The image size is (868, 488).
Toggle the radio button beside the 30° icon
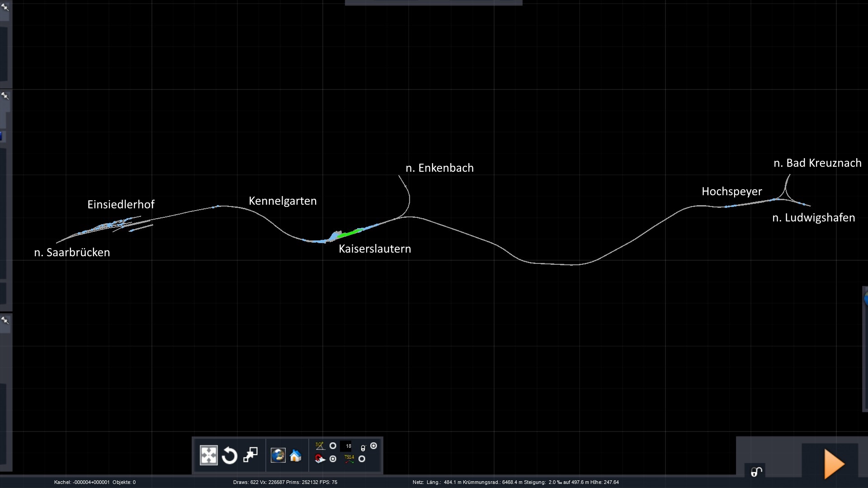click(333, 446)
